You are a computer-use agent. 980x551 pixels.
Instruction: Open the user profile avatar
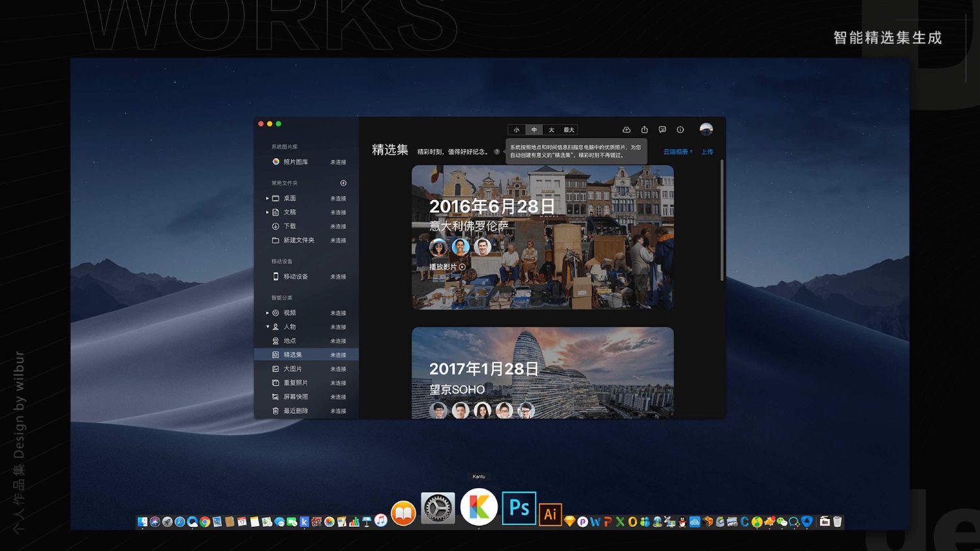(x=706, y=129)
